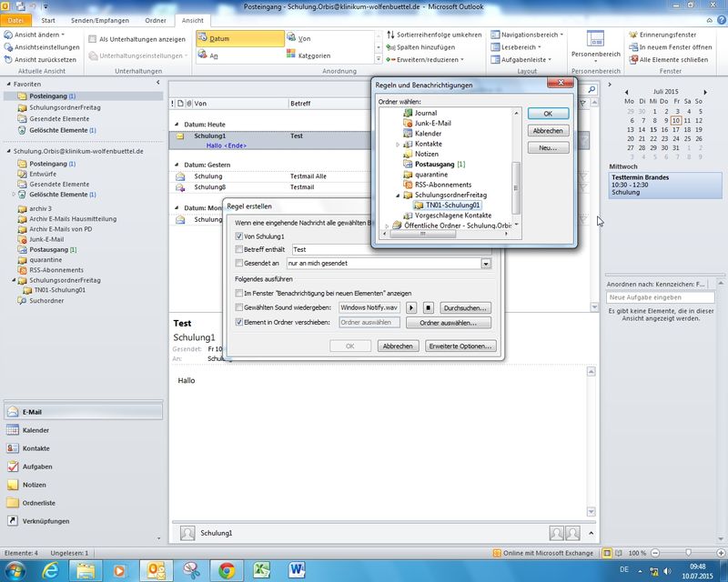Open the Ordner ribbon tab
Screen dimensions: 728x582
coord(156,19)
